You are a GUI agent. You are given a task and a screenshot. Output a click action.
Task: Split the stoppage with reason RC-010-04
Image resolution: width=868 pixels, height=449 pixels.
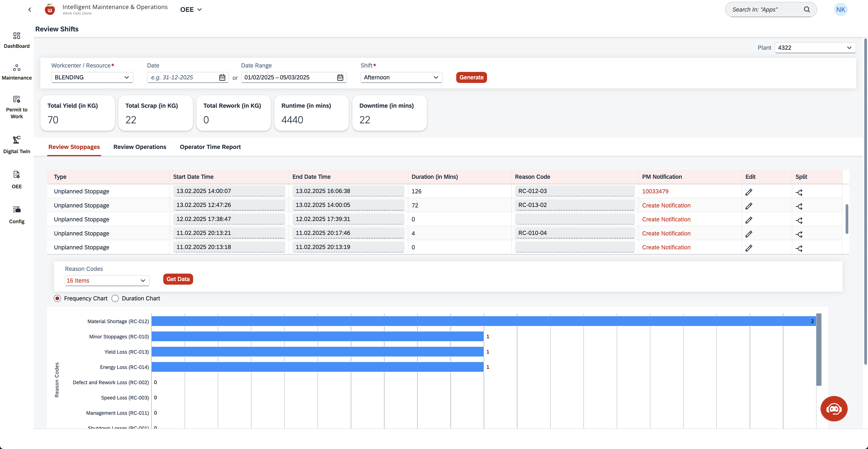(x=799, y=234)
